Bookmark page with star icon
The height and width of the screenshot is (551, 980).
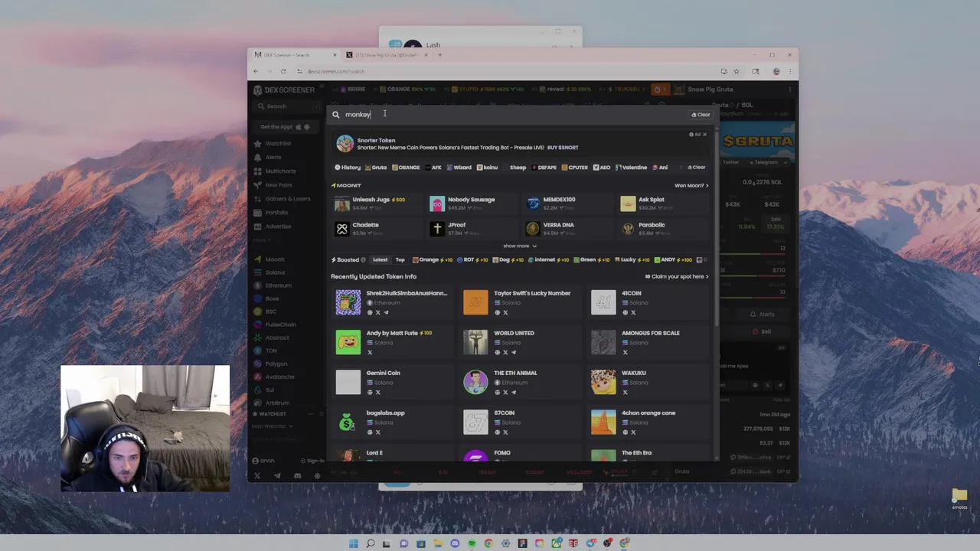(737, 71)
